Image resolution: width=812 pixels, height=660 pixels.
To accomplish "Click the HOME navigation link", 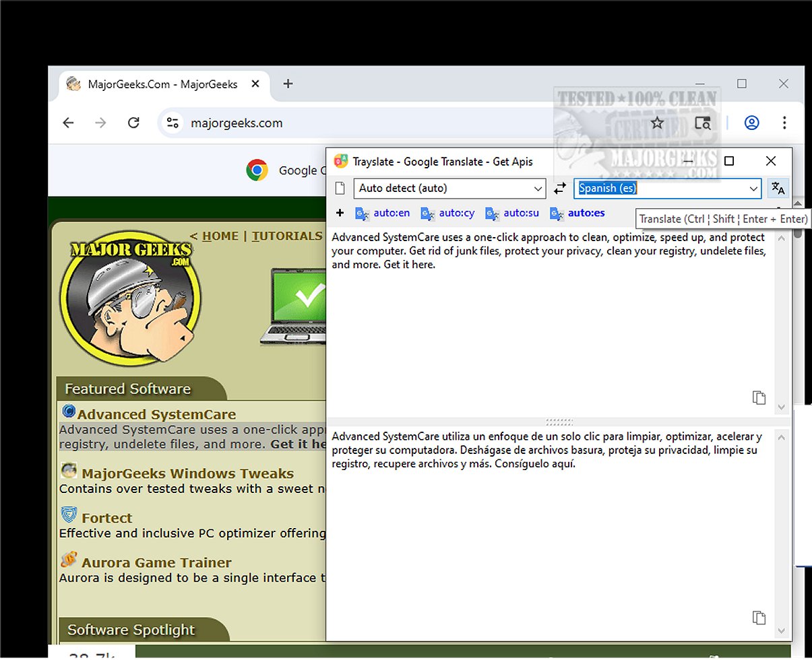I will pyautogui.click(x=220, y=236).
